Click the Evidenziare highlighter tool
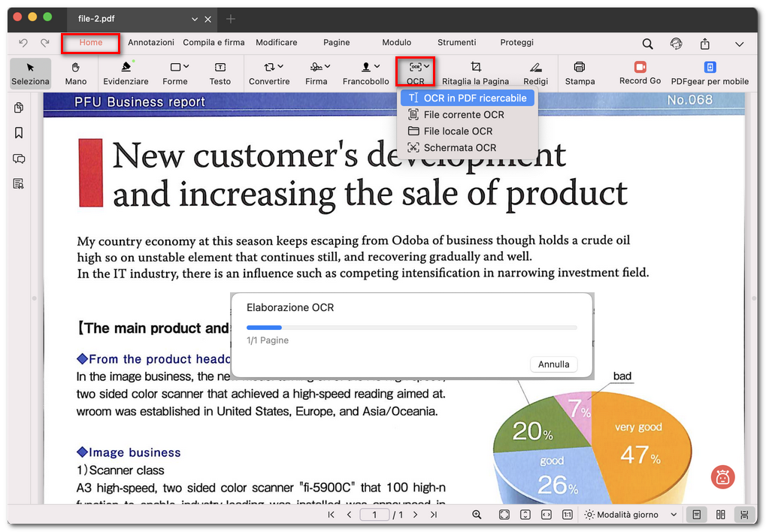766x532 pixels. pyautogui.click(x=126, y=73)
